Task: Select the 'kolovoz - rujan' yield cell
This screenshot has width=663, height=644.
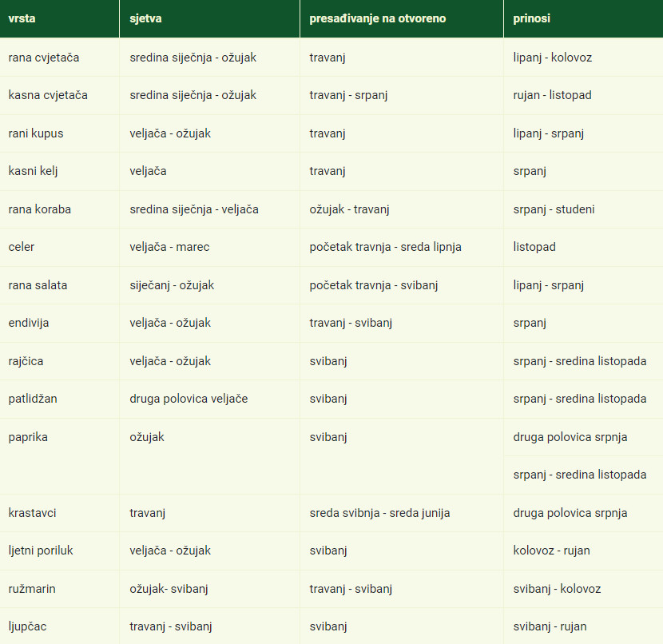Action: coord(551,551)
